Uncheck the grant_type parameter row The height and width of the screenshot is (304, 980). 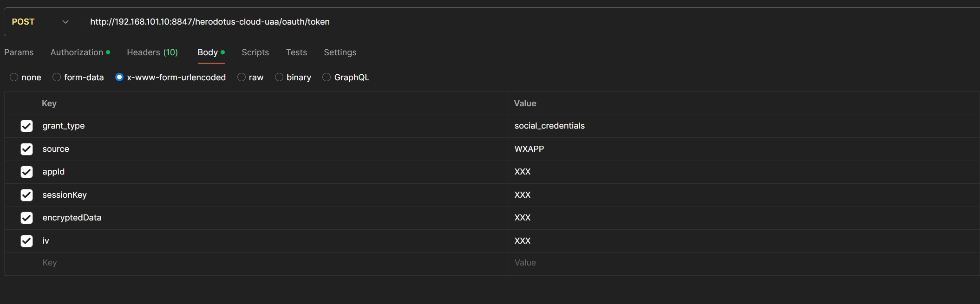26,126
